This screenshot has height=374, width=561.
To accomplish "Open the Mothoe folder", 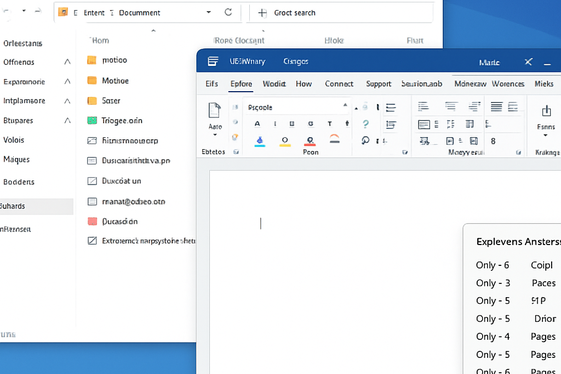I will 108,81.
